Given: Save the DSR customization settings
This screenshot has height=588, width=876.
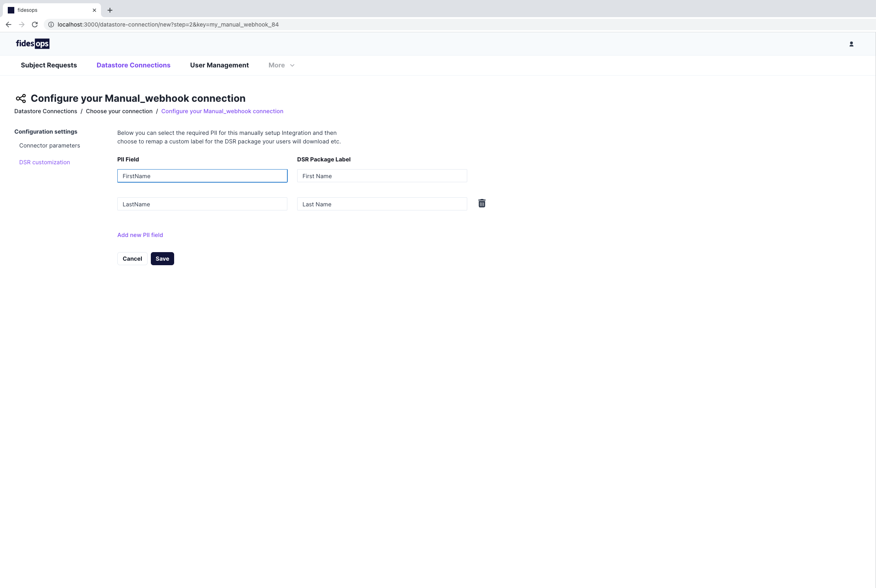Looking at the screenshot, I should pos(162,259).
